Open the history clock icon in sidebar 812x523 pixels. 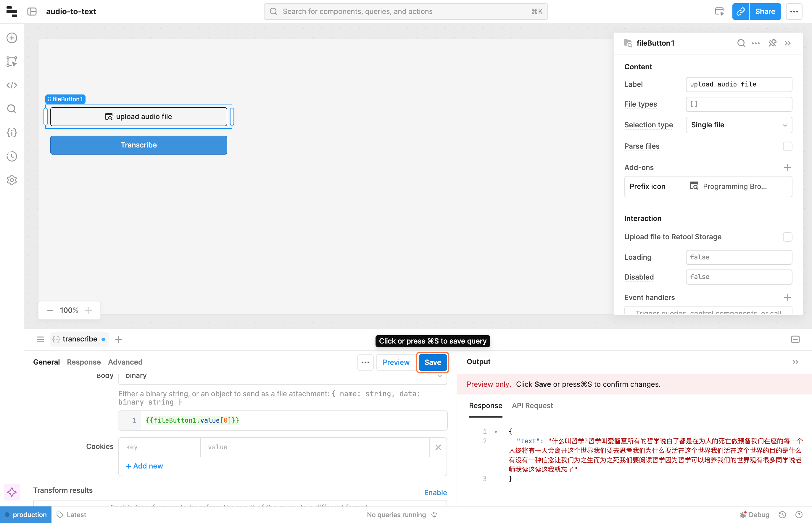[12, 156]
